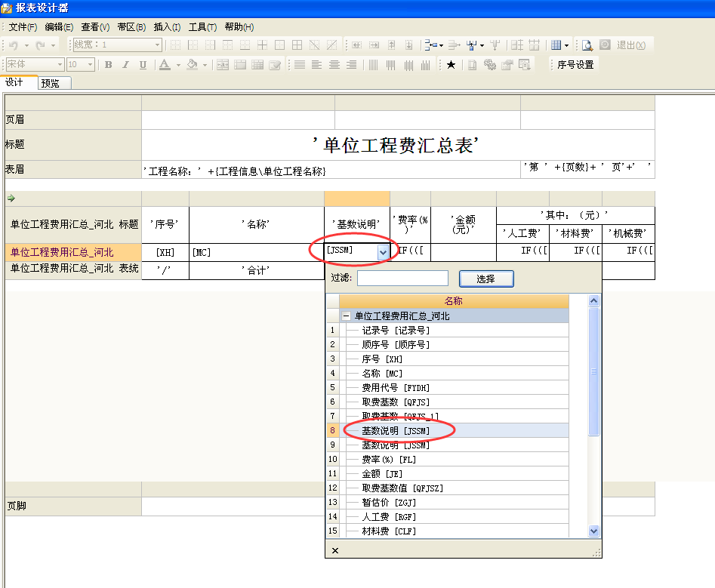Click the insert row above icon
Viewport: 715px width, 588px height.
click(x=392, y=45)
